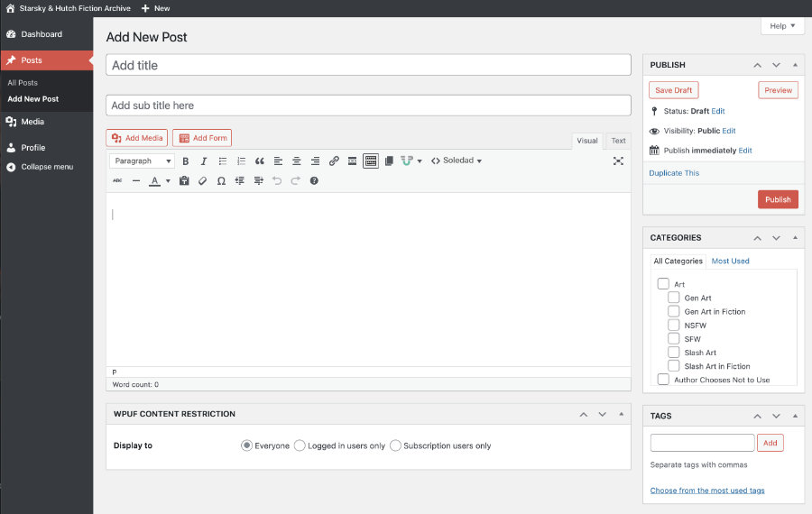Collapse the Publish panel triangle toggle
812x514 pixels.
[795, 65]
